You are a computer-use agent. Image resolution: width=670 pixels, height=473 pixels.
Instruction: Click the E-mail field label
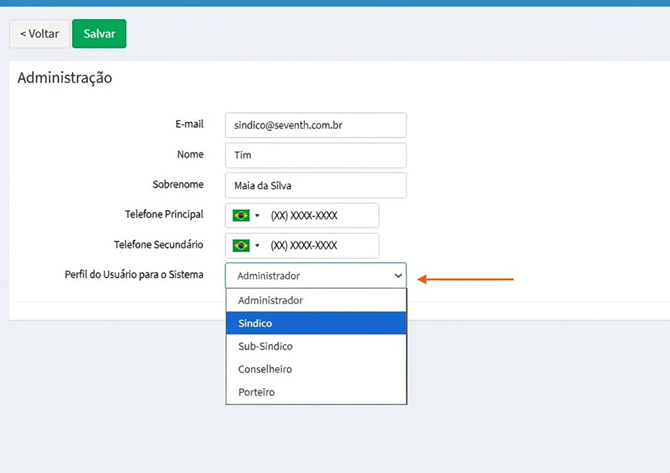[x=188, y=124]
